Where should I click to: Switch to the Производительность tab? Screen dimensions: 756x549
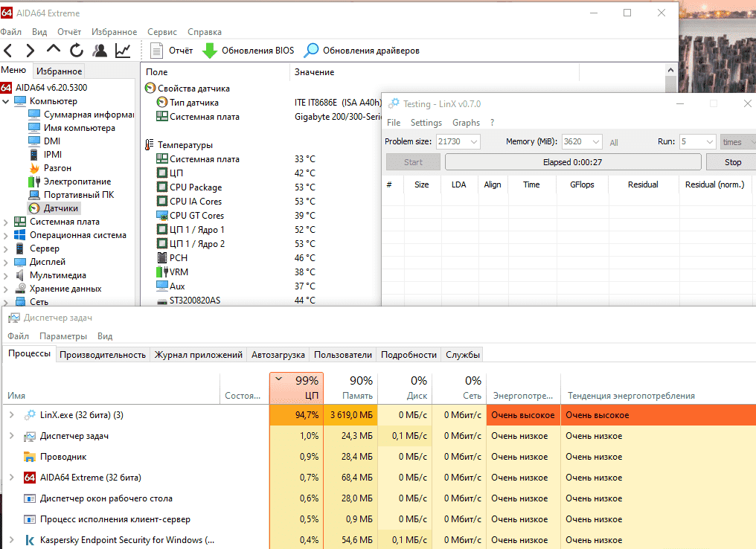tap(103, 355)
